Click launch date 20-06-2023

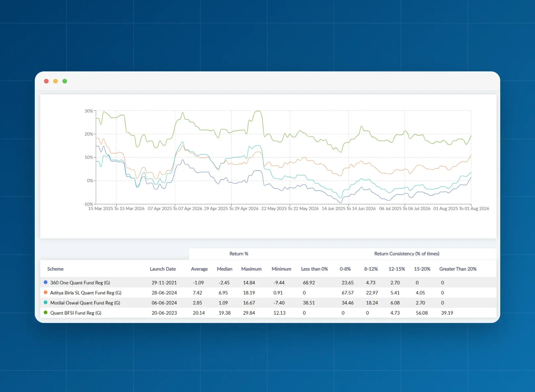coord(164,313)
